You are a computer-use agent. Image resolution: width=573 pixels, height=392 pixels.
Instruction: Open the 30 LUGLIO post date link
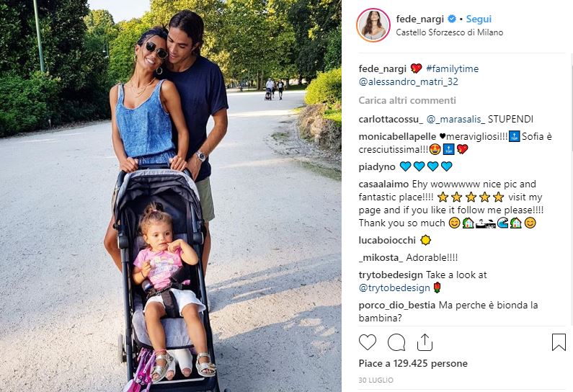(x=376, y=380)
